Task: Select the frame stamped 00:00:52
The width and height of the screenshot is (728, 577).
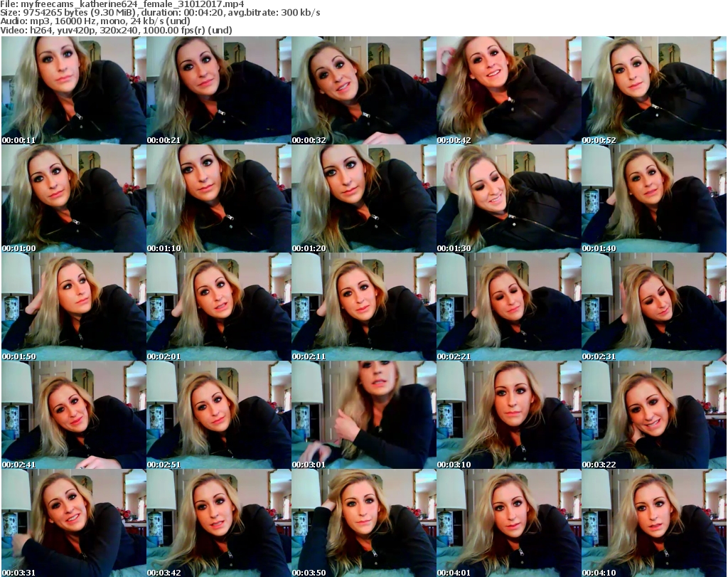Action: (654, 90)
